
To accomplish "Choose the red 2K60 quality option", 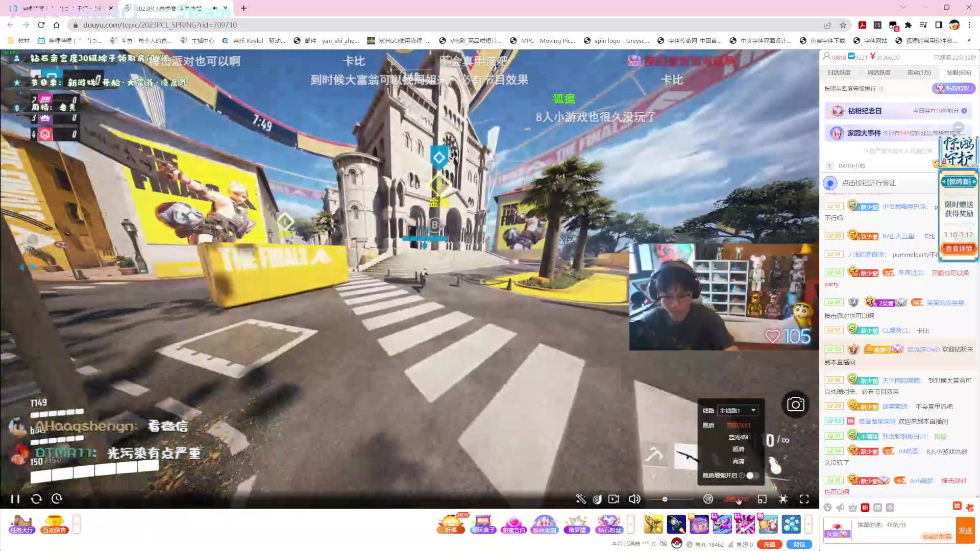I will pos(738,425).
